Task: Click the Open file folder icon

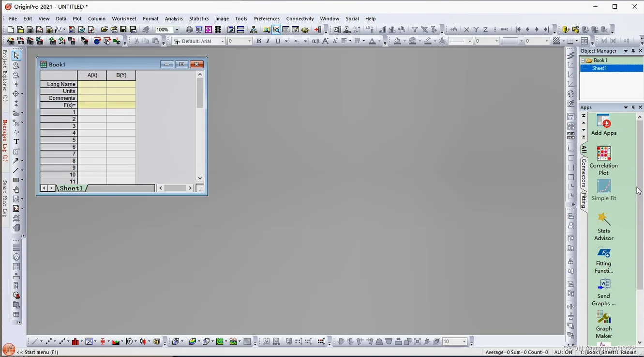Action: point(104,30)
